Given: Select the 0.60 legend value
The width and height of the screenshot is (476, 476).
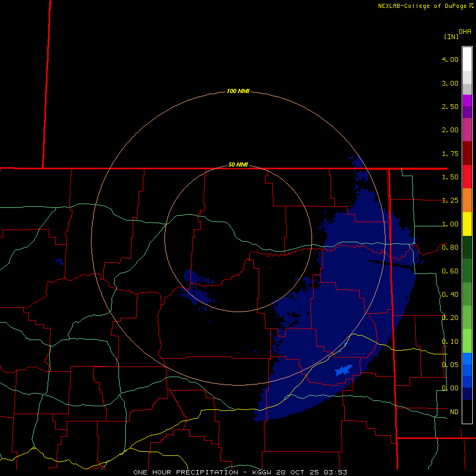Looking at the screenshot, I should click(x=450, y=271).
